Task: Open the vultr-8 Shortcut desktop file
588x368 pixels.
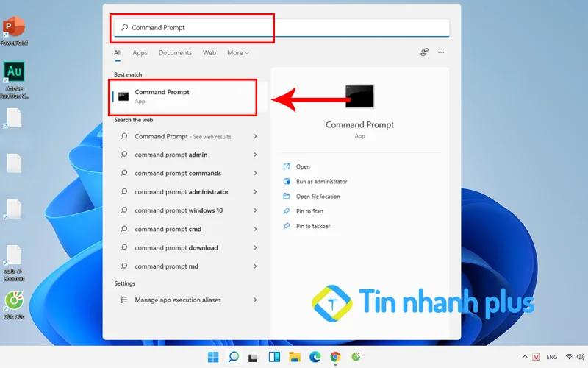Action: click(x=14, y=263)
